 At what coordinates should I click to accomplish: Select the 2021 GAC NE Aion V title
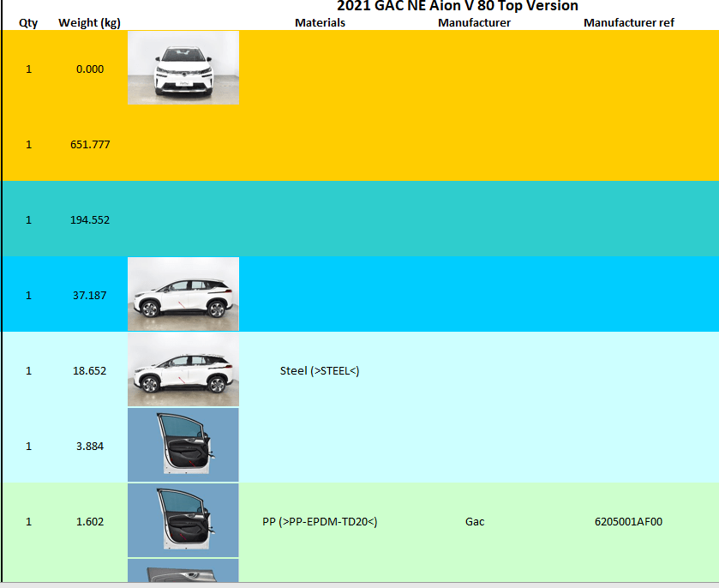point(457,7)
